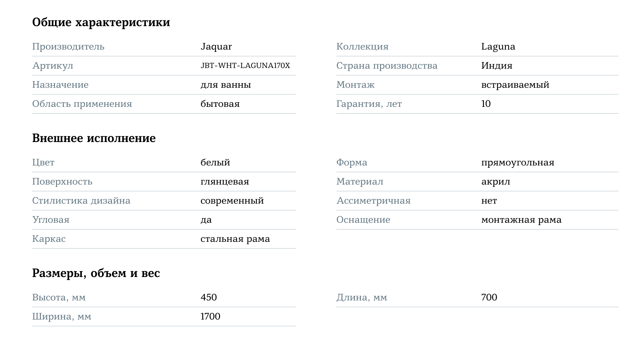Click the Размеры, объем и вес heading
Screen dimensions: 644x346
[96, 273]
